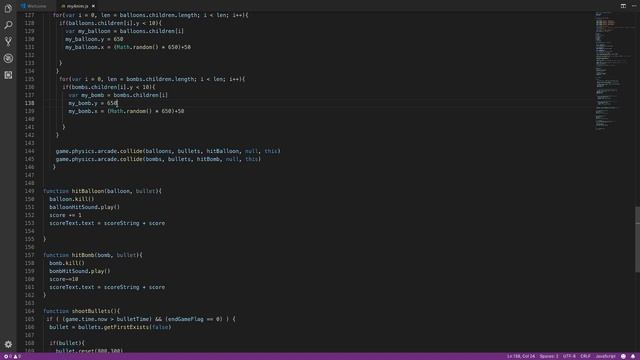This screenshot has height=360, width=640.
Task: Click 'my_bomb.x' Math.random assignment line
Action: 127,111
